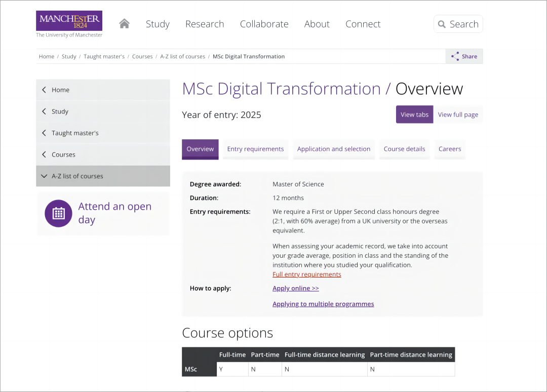Click the back chevron beside sidebar Courses
The height and width of the screenshot is (392, 547).
click(x=44, y=154)
